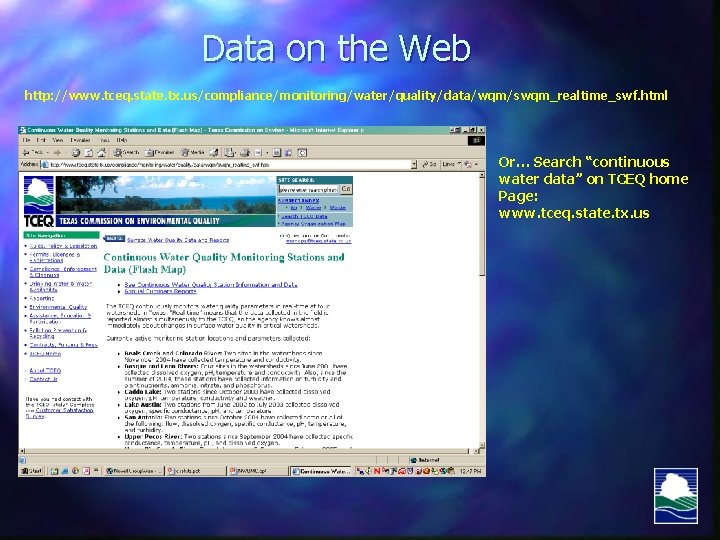Click the Go button next to Site Search

pos(346,189)
